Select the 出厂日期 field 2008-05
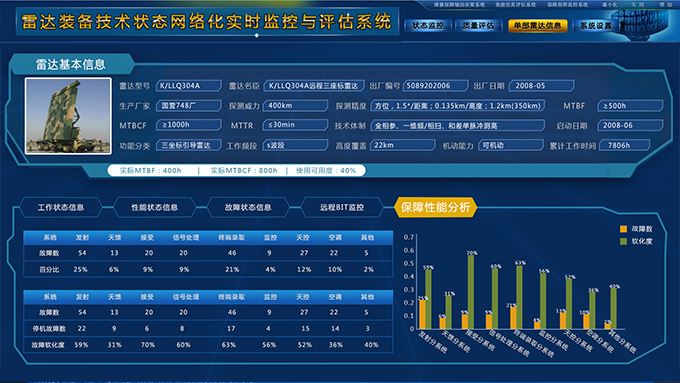 [541, 86]
